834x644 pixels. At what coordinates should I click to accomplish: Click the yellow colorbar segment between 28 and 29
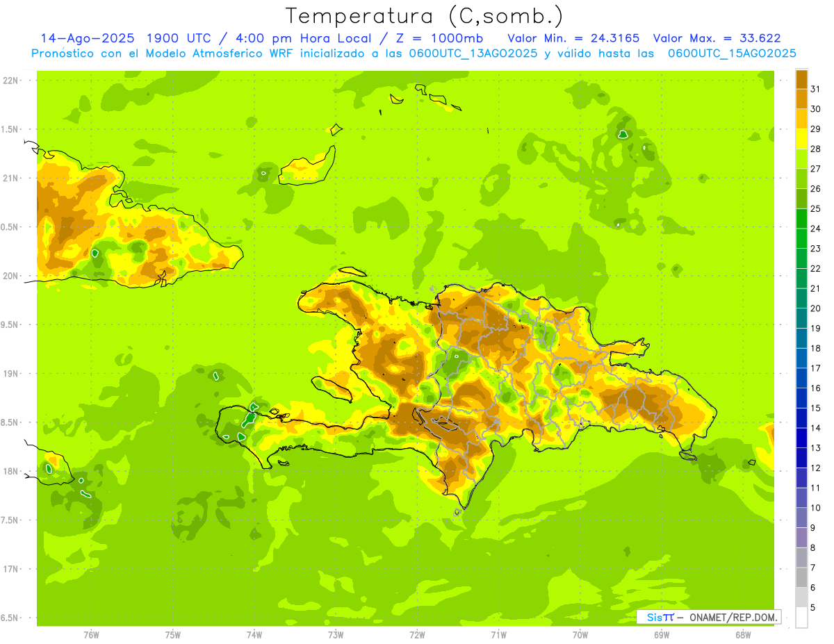[x=801, y=138]
